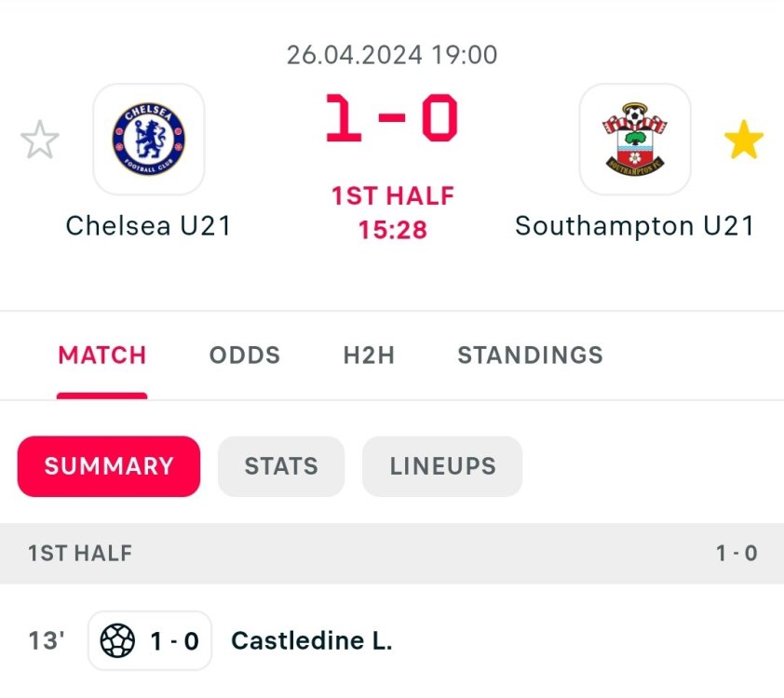Select the Southampton U21 team name
This screenshot has height=698, width=784.
pos(635,226)
